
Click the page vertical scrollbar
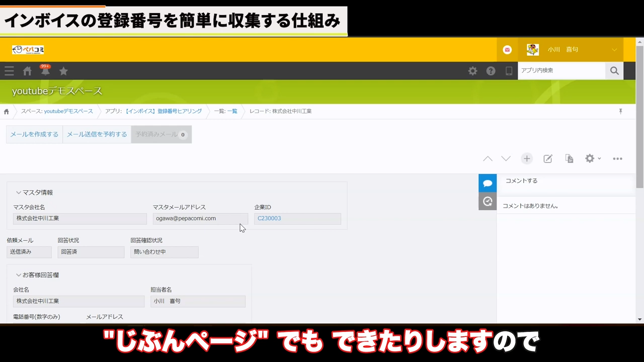click(639, 117)
